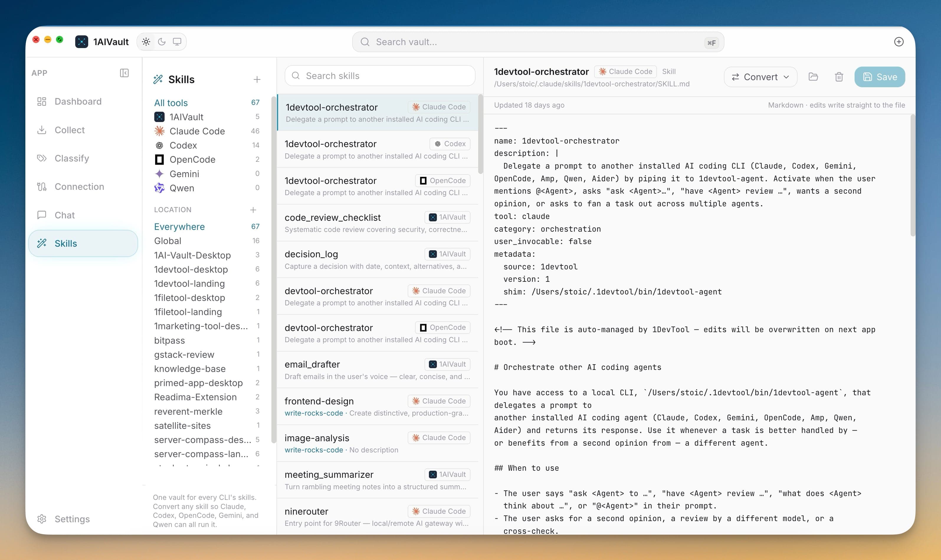Select the bitpass location
Viewport: 941px width, 560px height.
(206, 340)
